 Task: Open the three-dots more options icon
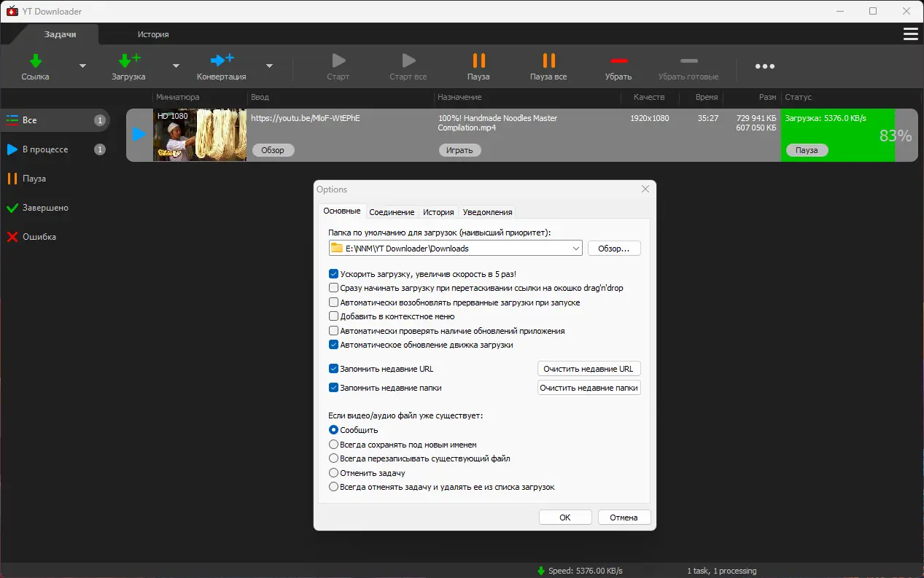point(765,66)
